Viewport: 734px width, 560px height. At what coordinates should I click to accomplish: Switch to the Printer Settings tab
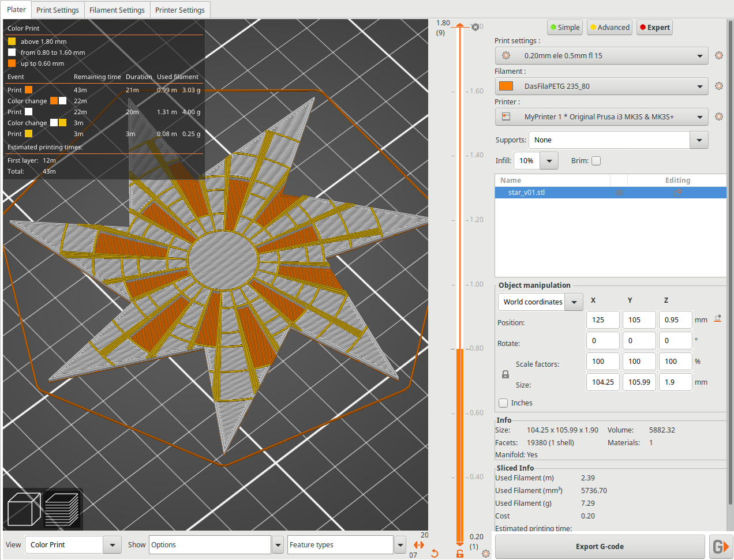click(x=180, y=10)
